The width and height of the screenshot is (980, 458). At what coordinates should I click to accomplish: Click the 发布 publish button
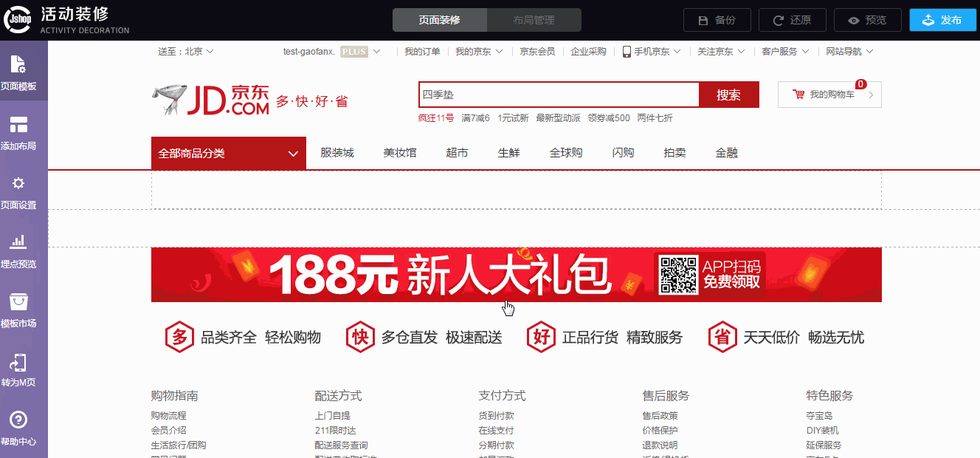(x=943, y=20)
